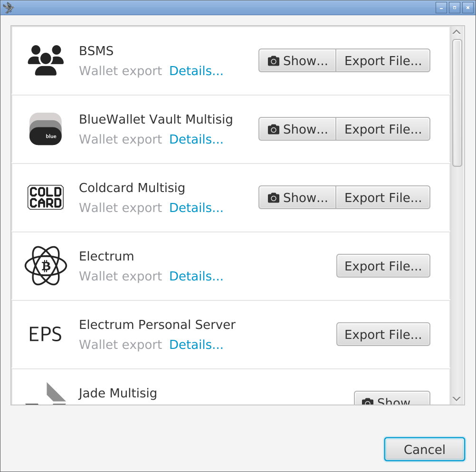The height and width of the screenshot is (472, 476).
Task: Click Wallet export label under Electrum
Action: pos(121,276)
